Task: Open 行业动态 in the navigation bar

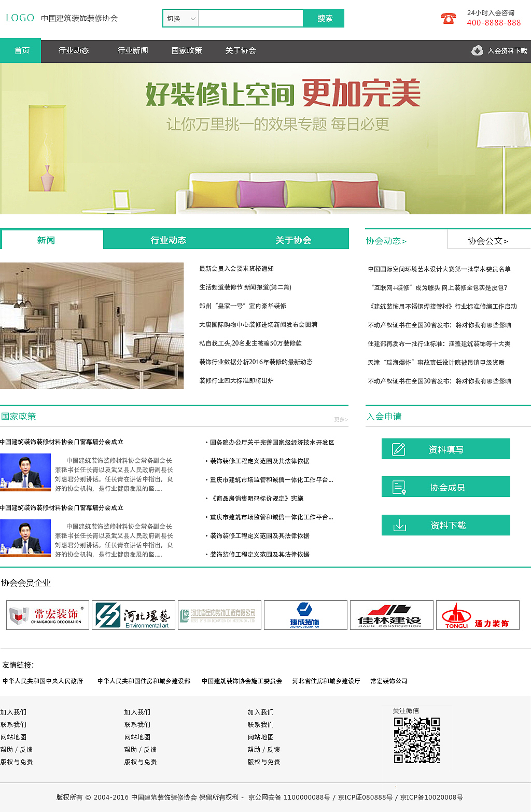Action: [73, 50]
